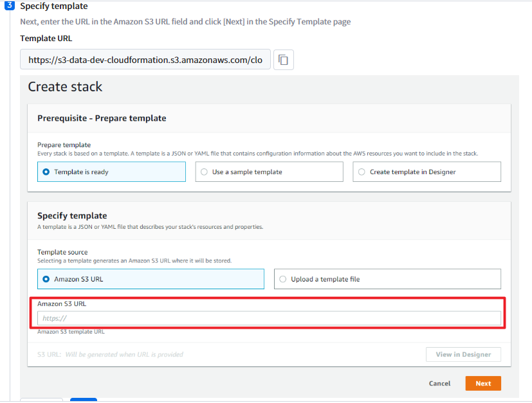Click the Template URL text field
Screen dimensions: 532x403
point(145,60)
